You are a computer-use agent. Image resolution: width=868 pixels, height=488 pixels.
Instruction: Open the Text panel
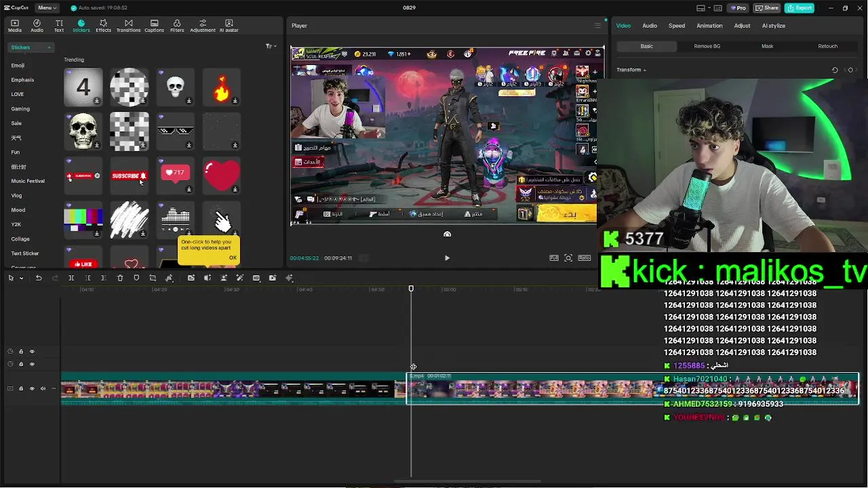click(x=59, y=26)
